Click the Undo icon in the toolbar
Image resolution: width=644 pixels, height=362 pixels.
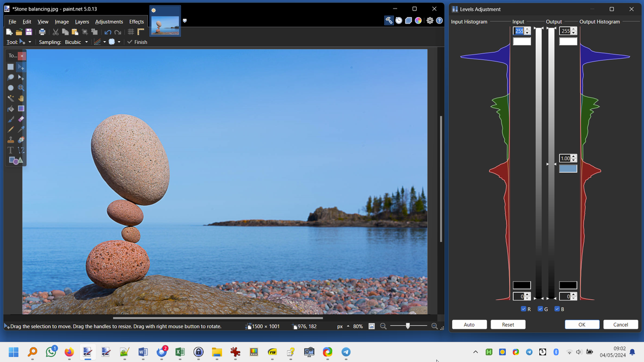(x=108, y=32)
